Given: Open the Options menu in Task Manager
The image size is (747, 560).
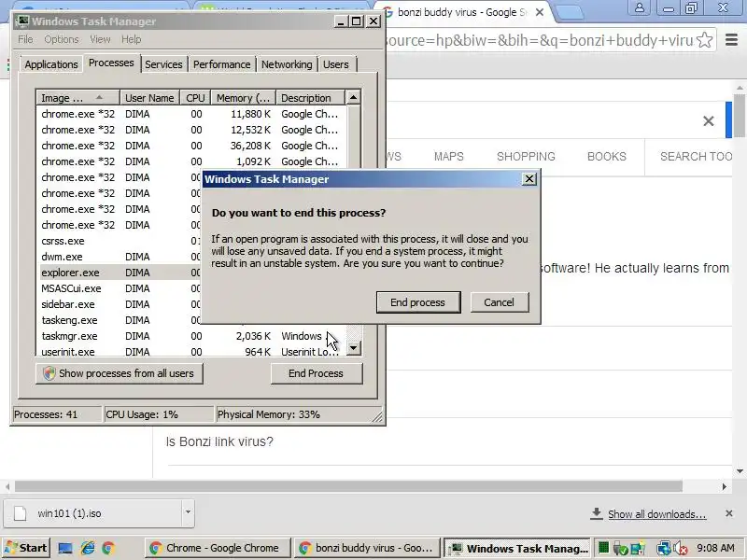Looking at the screenshot, I should [62, 39].
